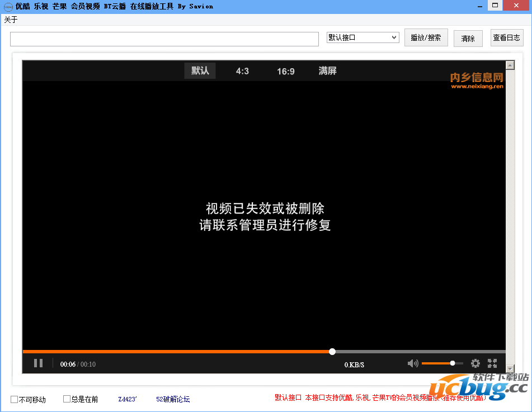Click the video URL input field
This screenshot has height=412, width=532.
164,39
